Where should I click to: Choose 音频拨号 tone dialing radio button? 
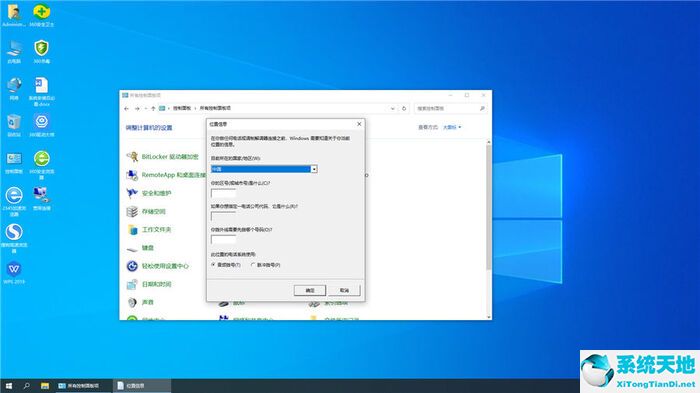point(226,265)
